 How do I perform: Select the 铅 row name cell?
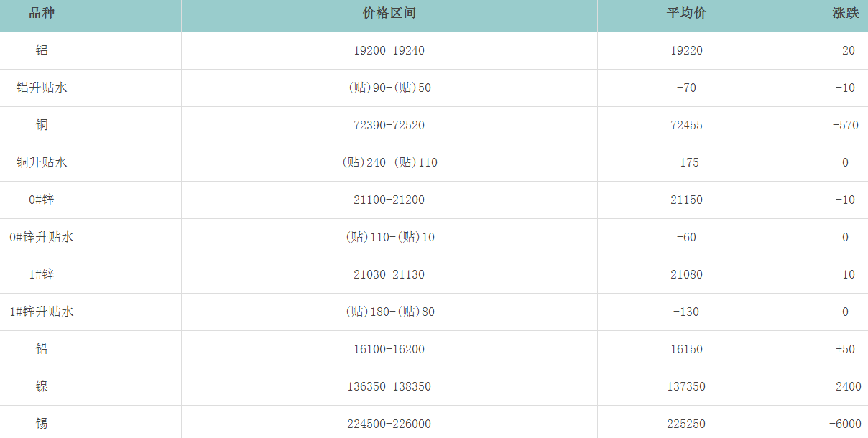coord(42,349)
